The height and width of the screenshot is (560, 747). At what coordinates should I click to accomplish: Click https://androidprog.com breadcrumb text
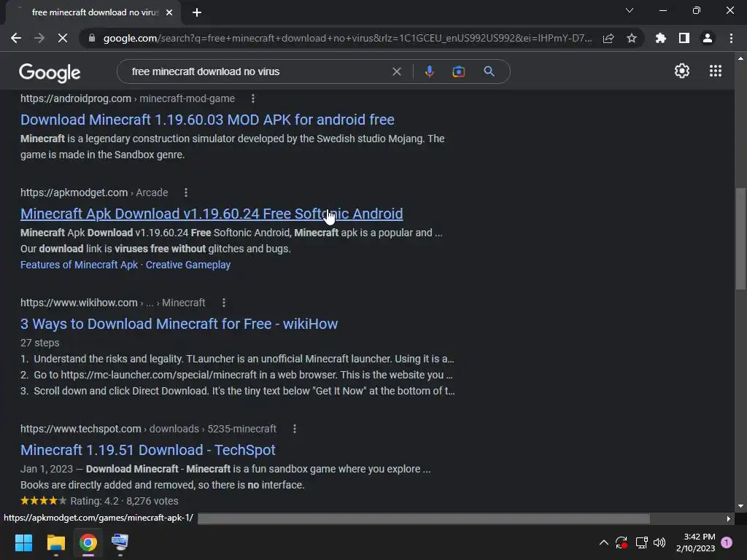point(76,98)
